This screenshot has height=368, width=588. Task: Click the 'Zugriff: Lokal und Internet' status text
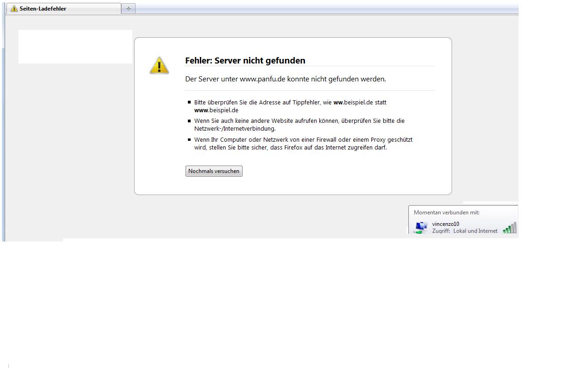(x=465, y=231)
